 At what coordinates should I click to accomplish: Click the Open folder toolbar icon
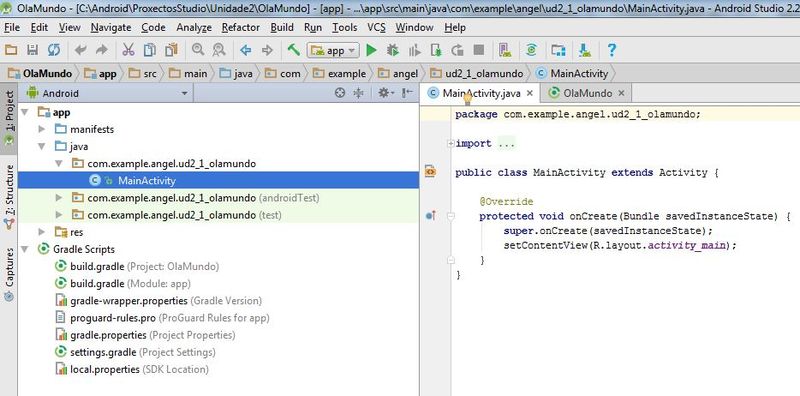click(11, 50)
